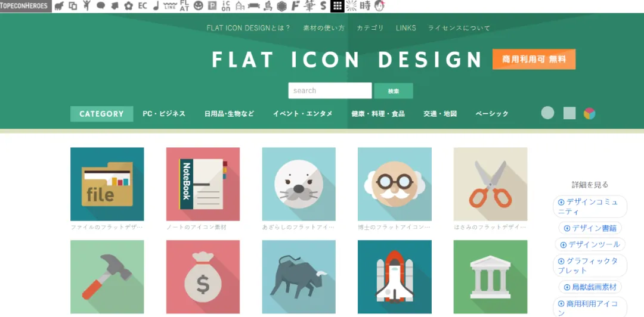The height and width of the screenshot is (317, 644).
Task: Click the black grid icon in the top bar
Action: click(x=337, y=6)
